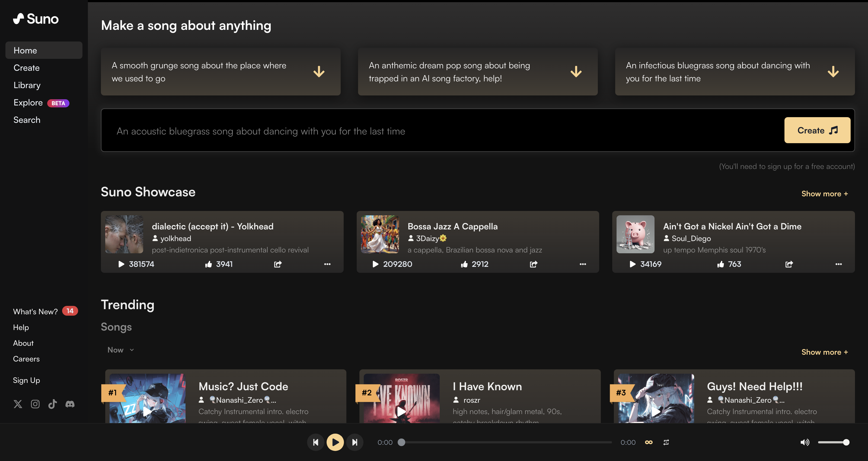Share the dialectic (accept it) song
The image size is (868, 461).
278,264
